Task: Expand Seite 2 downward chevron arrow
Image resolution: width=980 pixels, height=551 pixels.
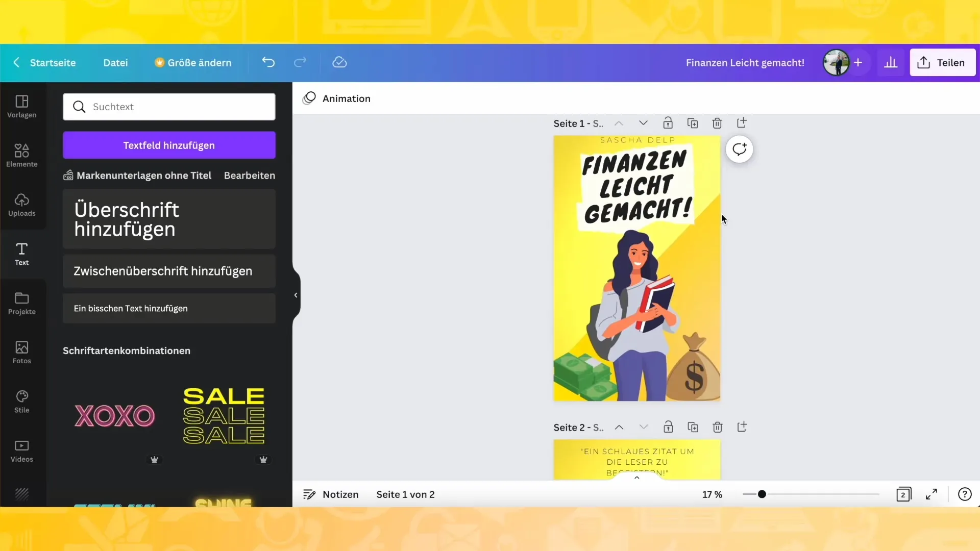Action: coord(644,427)
